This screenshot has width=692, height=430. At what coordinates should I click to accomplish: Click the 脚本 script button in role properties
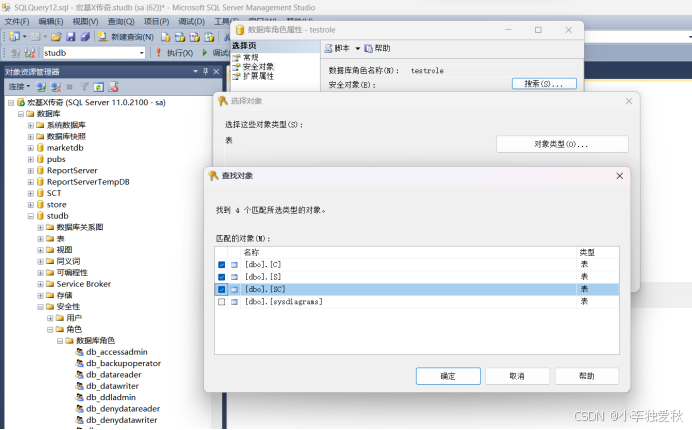click(338, 49)
